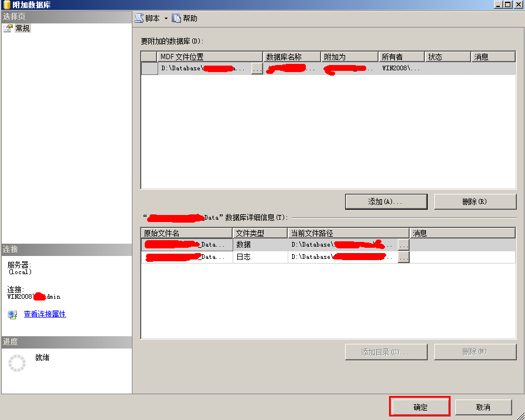The height and width of the screenshot is (420, 525).
Task: Click the connection properties icon beside the link
Action: [13, 315]
